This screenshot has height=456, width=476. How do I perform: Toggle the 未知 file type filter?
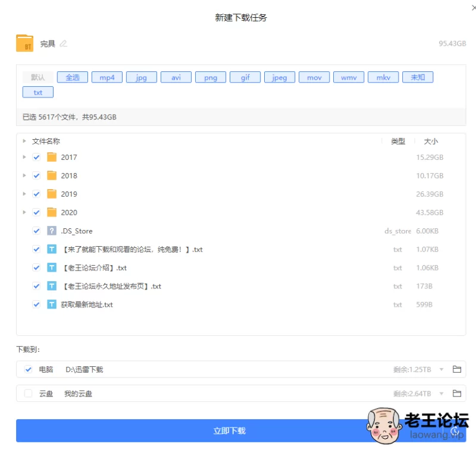tap(418, 77)
